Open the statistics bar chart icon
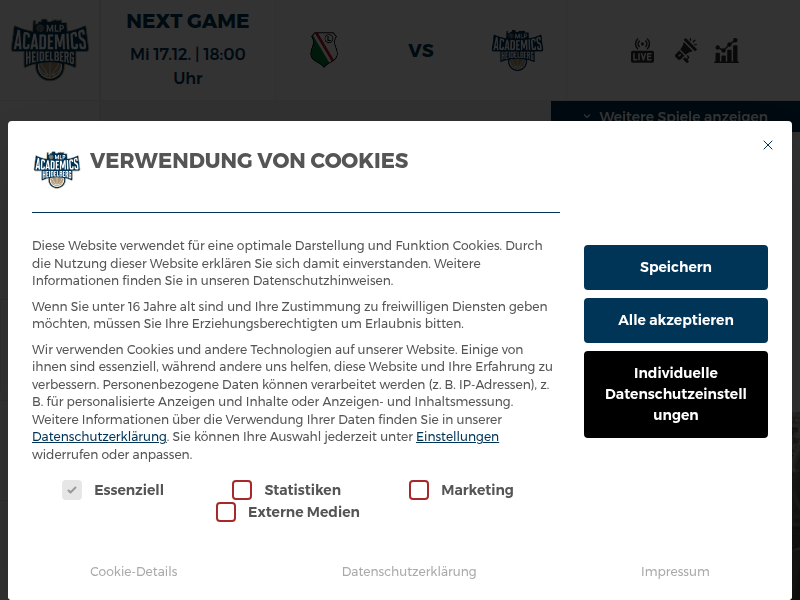The image size is (800, 600). (x=727, y=50)
